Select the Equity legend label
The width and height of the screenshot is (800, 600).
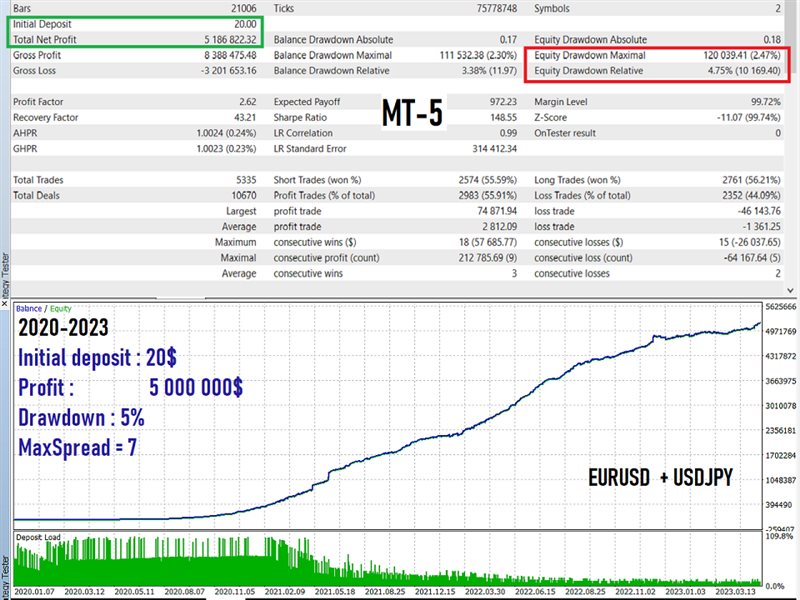pyautogui.click(x=59, y=308)
